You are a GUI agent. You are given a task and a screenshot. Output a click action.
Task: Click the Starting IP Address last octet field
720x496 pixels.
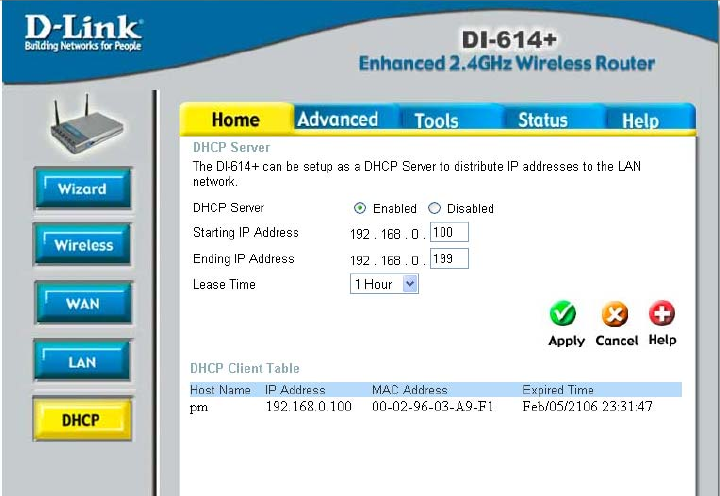tap(449, 232)
